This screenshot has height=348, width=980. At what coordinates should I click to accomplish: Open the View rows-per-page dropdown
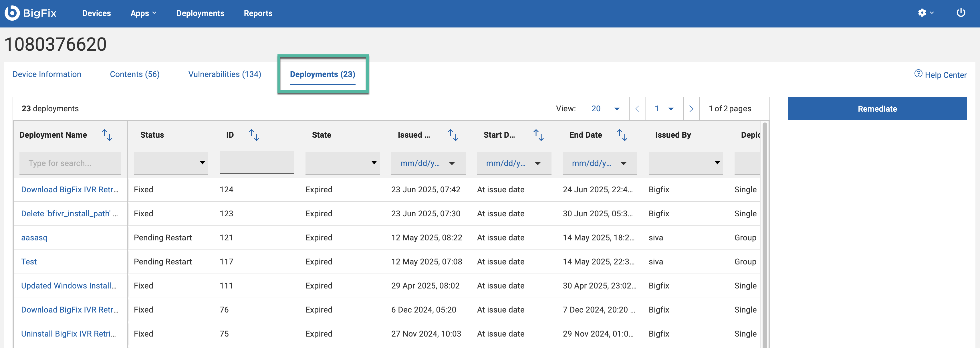click(x=605, y=109)
